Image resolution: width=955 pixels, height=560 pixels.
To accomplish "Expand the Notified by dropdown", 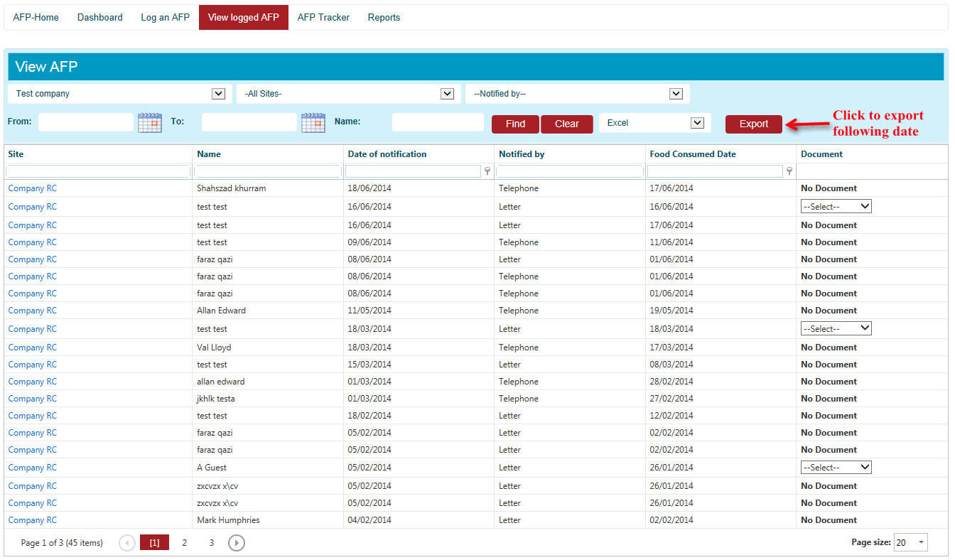I will coord(676,94).
